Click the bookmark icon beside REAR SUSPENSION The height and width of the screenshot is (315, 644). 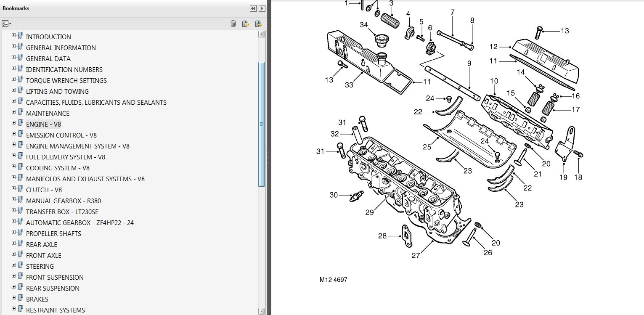(20, 287)
